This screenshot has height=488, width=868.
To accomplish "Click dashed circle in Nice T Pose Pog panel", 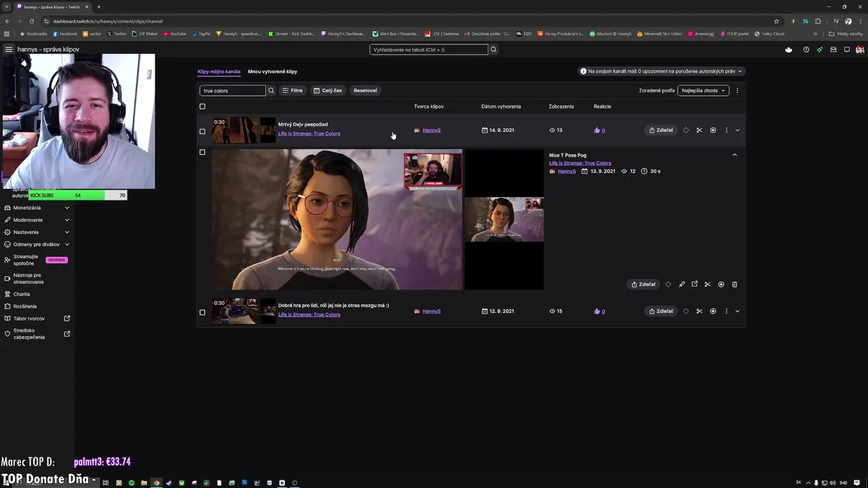I will (668, 285).
